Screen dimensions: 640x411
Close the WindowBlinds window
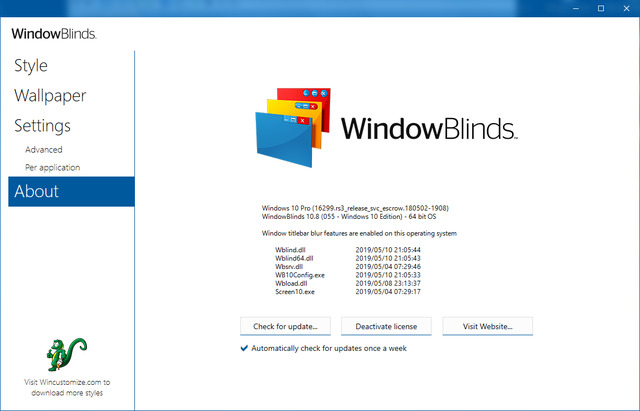pyautogui.click(x=627, y=8)
